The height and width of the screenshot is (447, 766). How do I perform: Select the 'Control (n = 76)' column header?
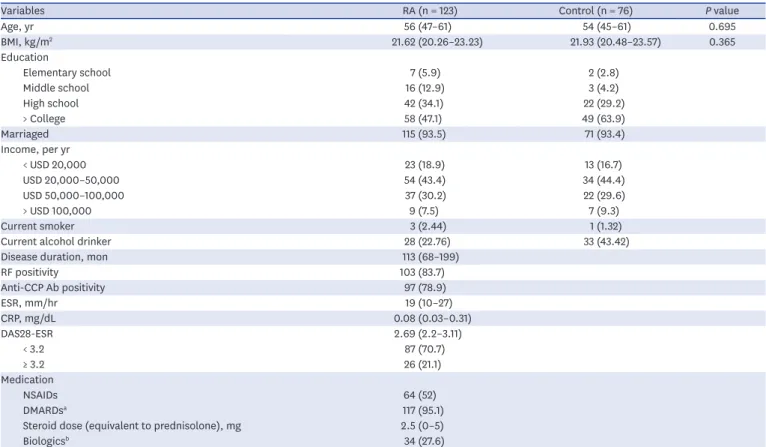click(x=596, y=11)
